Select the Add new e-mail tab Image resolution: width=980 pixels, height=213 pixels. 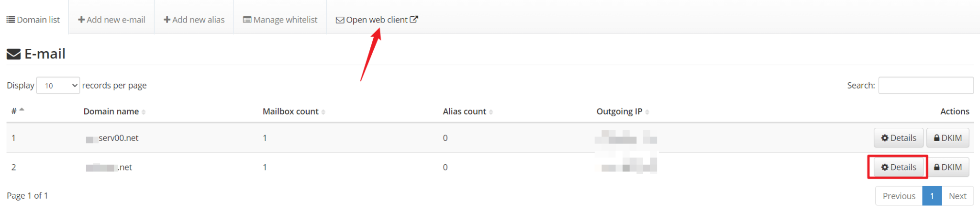coord(111,20)
